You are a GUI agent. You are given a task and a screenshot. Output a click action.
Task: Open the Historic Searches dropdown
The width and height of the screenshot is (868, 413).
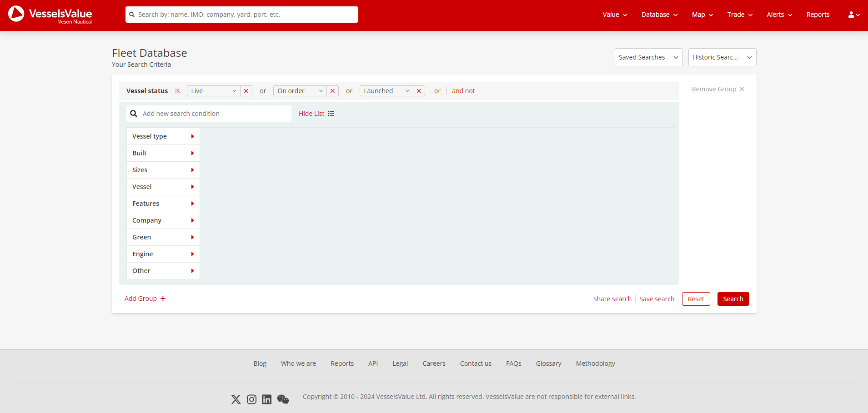[722, 57]
